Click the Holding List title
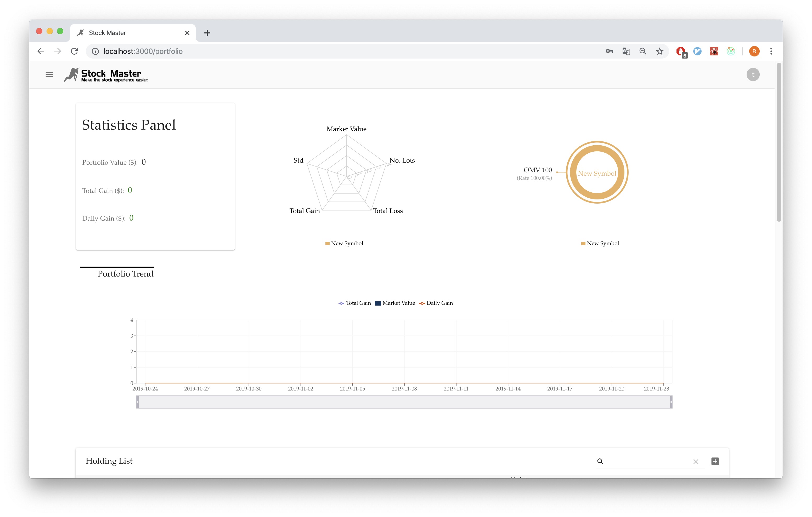The width and height of the screenshot is (812, 517). [x=109, y=461]
